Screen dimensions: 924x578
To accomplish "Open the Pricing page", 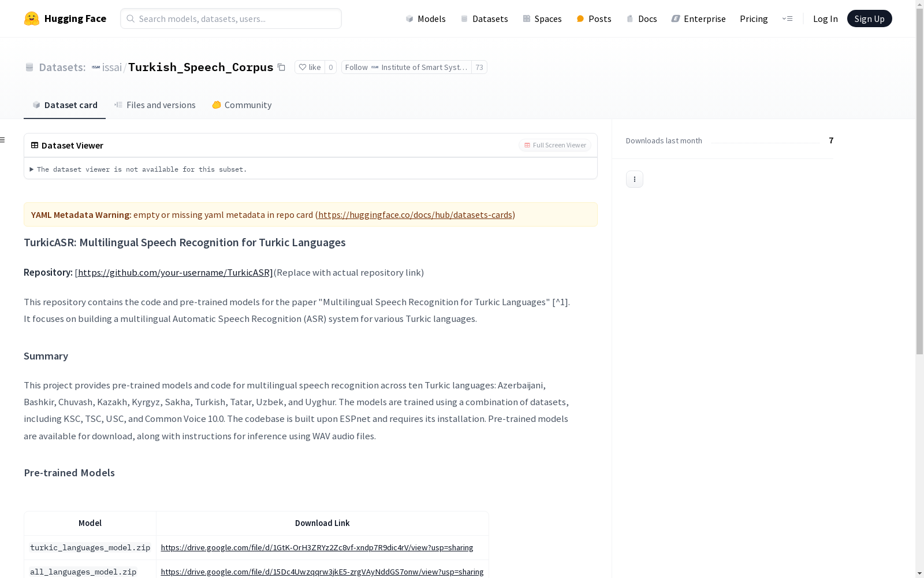I will click(754, 18).
